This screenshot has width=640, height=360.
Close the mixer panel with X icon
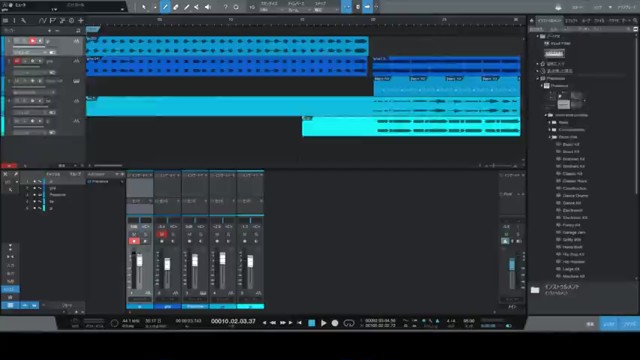click(5, 174)
